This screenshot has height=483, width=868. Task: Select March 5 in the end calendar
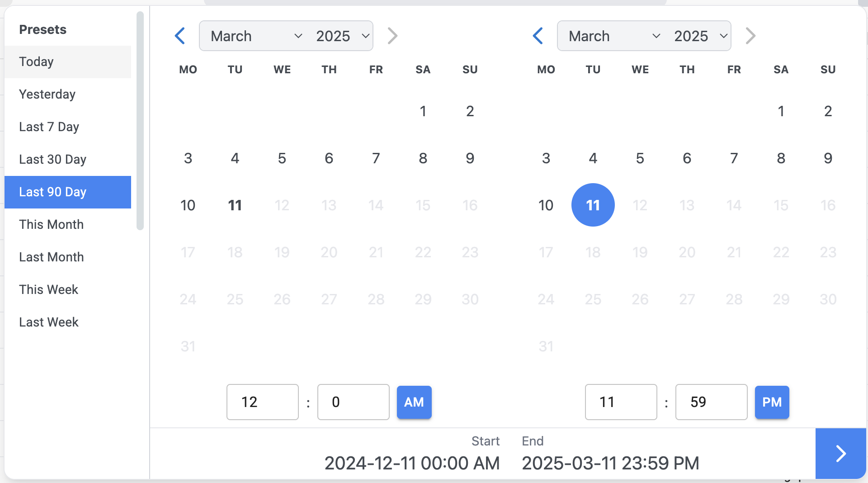(640, 158)
